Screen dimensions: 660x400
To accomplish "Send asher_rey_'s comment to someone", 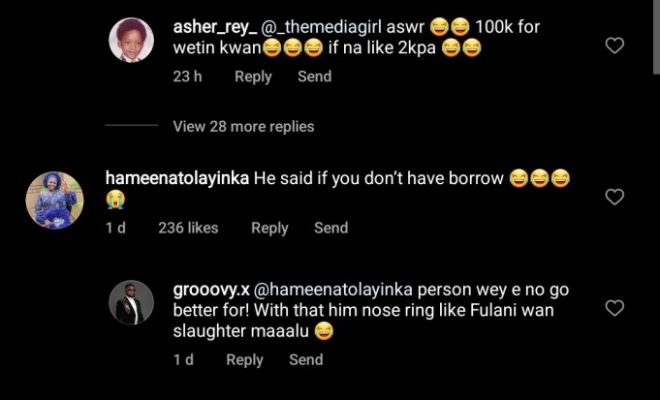I will coord(314,76).
